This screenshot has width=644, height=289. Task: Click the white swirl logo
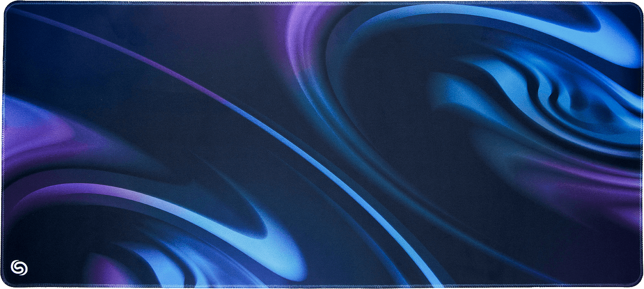19,268
